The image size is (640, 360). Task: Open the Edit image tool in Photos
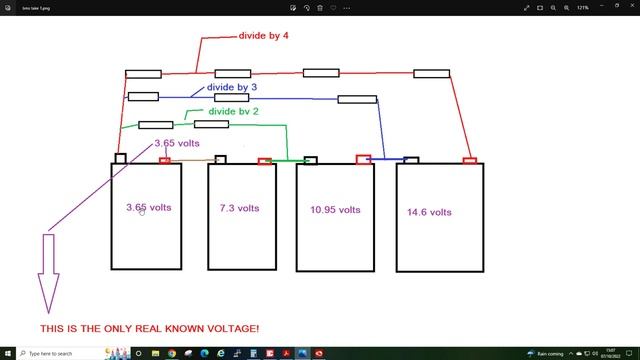(x=293, y=8)
